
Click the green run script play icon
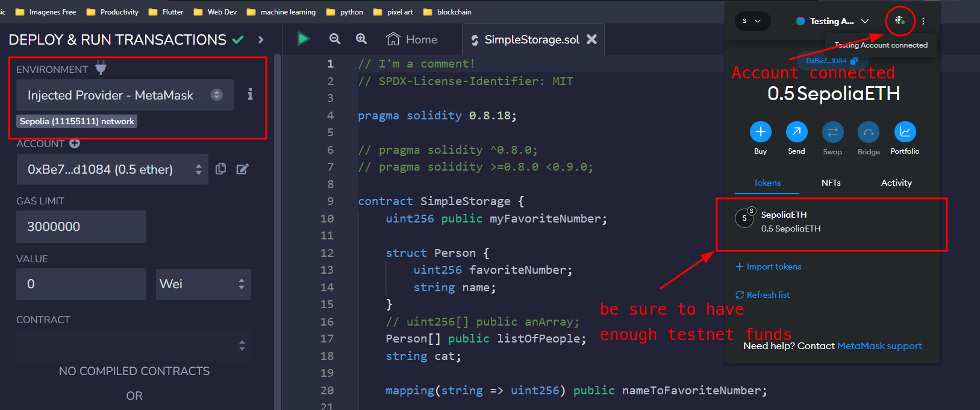[304, 39]
